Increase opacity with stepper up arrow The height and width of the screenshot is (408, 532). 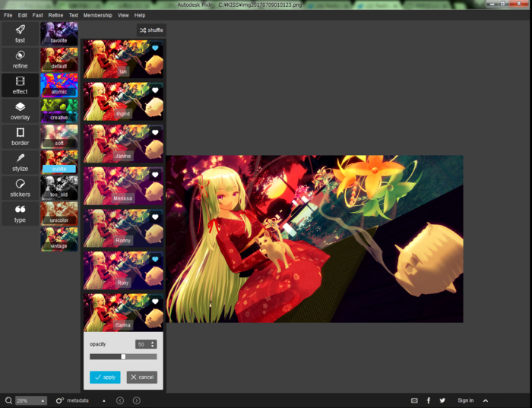(153, 342)
